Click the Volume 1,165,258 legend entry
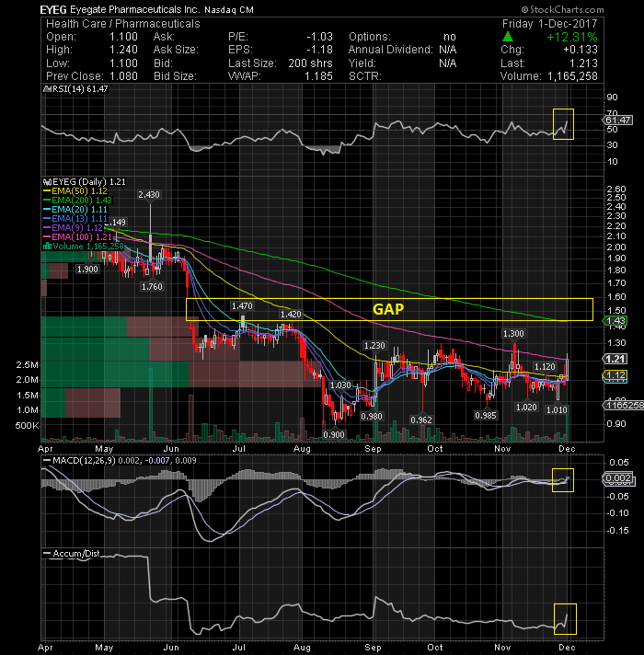The image size is (644, 655). coord(84,247)
